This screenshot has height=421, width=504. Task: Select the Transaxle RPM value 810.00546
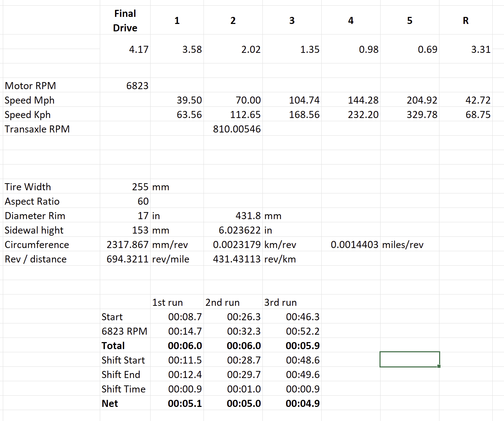pos(233,129)
